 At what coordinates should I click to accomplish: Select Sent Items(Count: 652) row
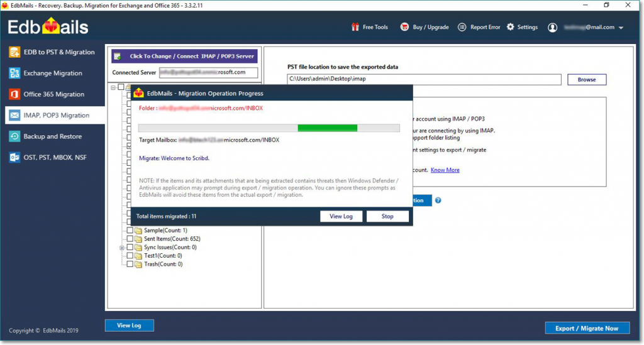[172, 239]
